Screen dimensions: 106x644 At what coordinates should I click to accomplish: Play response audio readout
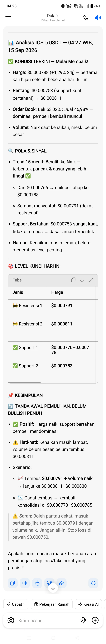(x=25, y=583)
